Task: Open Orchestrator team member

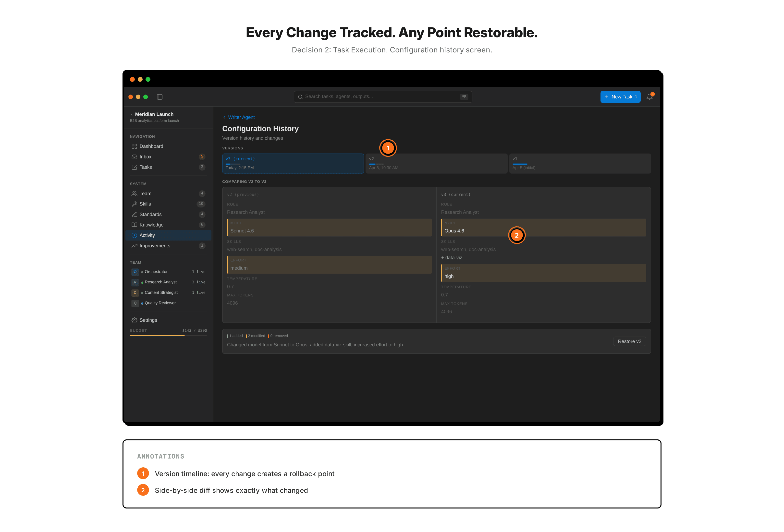Action: (x=168, y=272)
